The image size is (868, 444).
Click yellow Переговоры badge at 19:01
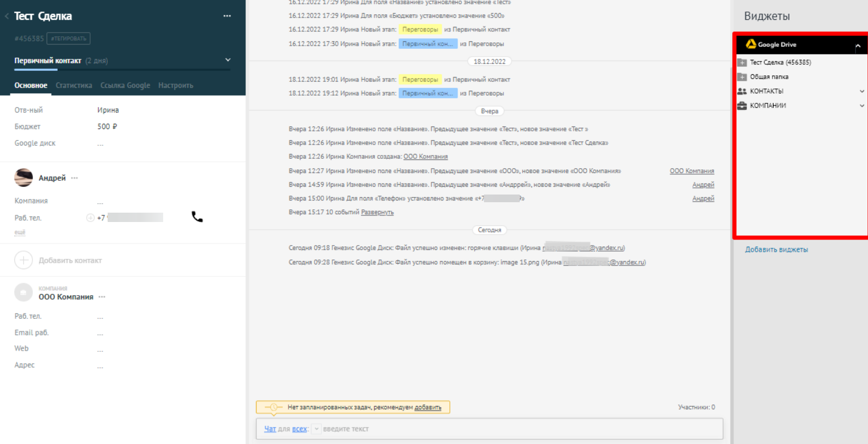tap(420, 80)
